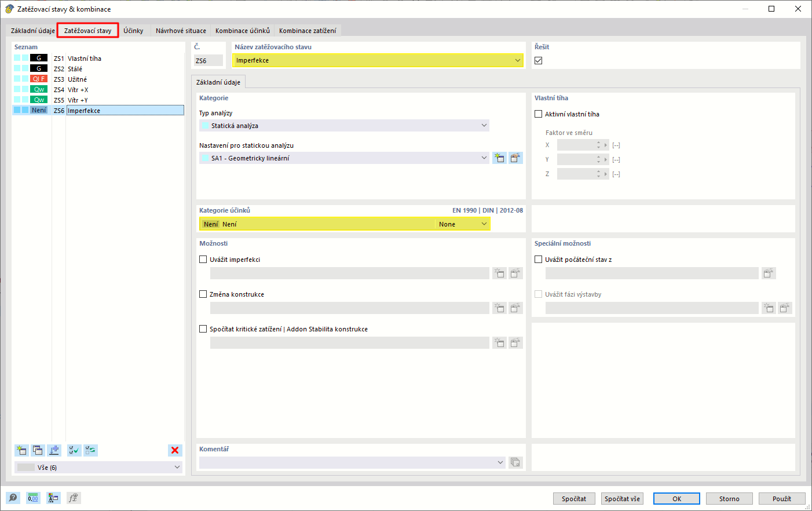Click edit icon in Změna konstrukce row

point(515,308)
